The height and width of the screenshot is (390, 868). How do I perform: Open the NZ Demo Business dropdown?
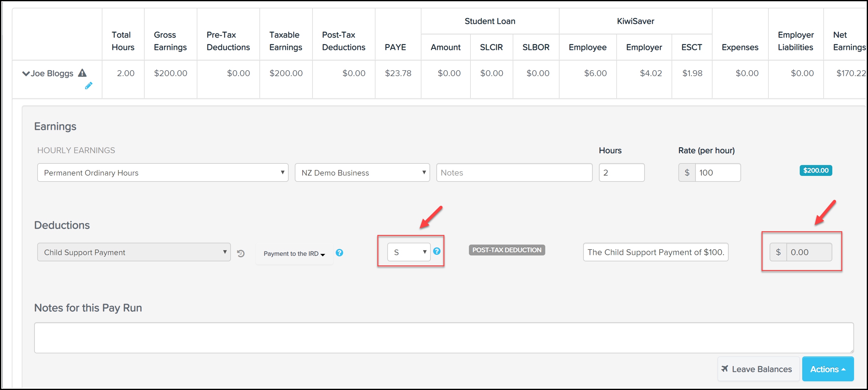(362, 173)
